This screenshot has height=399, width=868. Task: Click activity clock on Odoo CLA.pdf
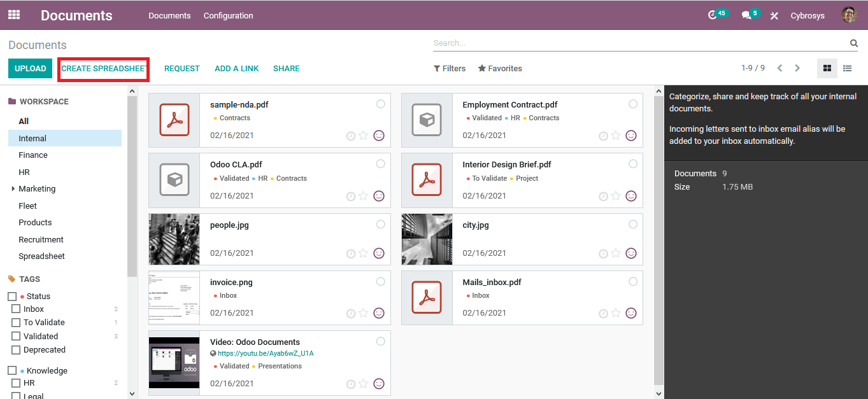click(x=351, y=197)
